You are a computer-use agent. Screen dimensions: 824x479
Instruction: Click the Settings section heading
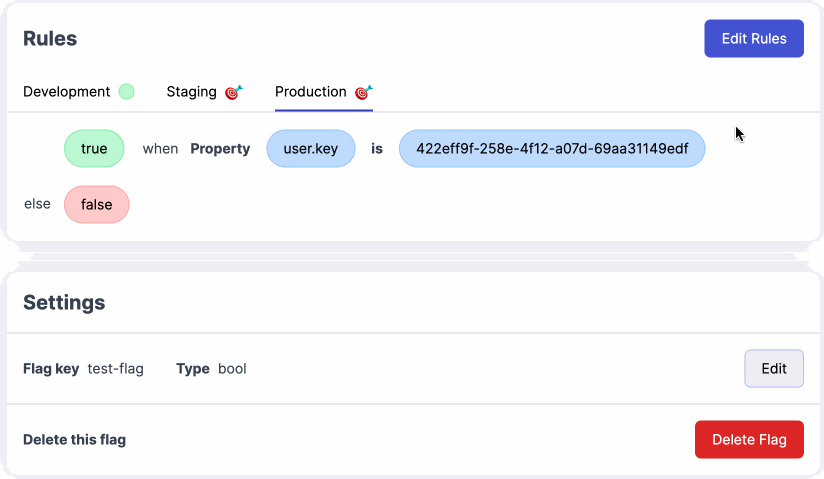tap(64, 302)
